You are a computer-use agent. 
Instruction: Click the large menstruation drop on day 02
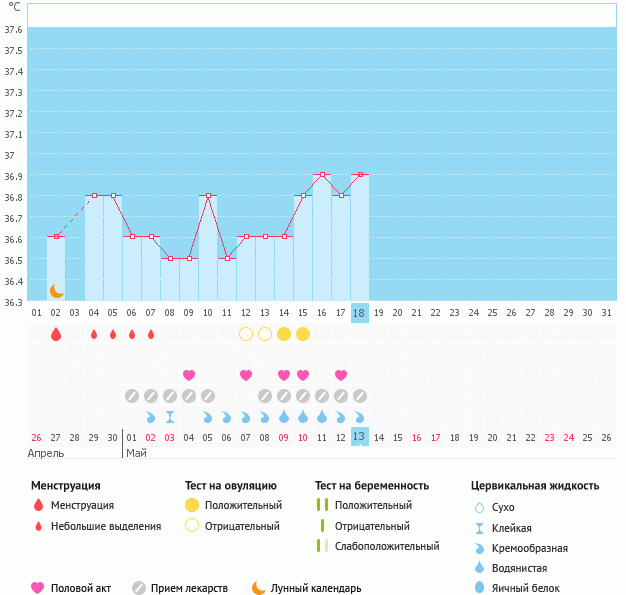56,334
